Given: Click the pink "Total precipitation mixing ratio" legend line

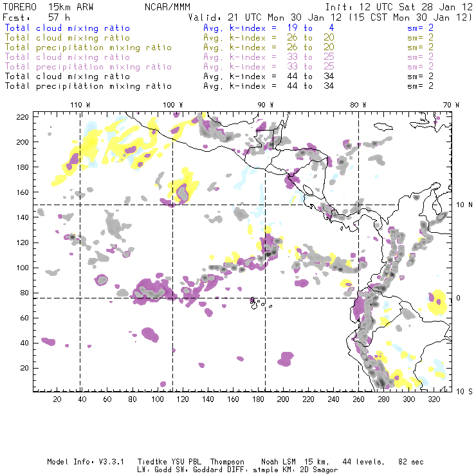Looking at the screenshot, I should 88,67.
